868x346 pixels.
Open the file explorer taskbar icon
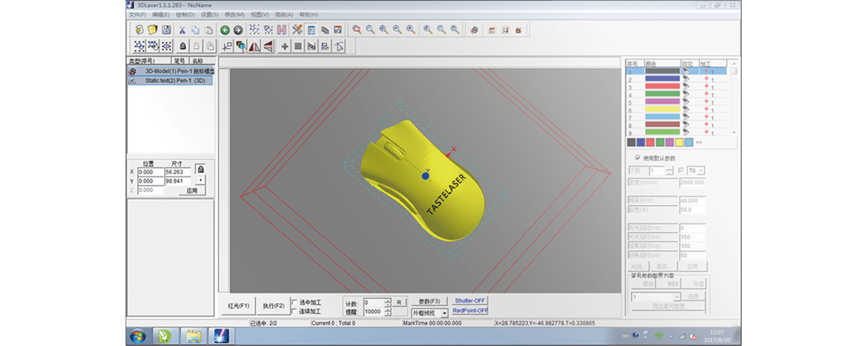point(193,335)
